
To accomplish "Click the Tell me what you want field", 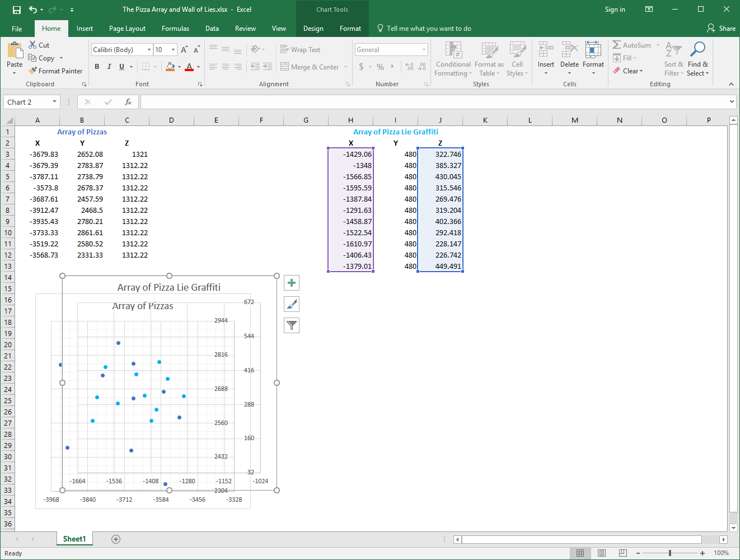I will tap(428, 29).
